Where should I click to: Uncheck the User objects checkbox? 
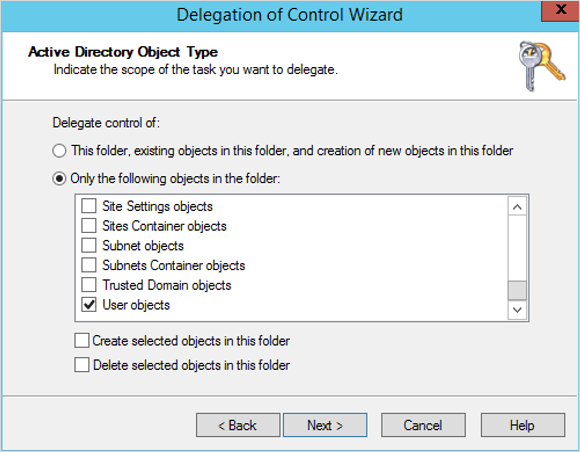tap(89, 305)
